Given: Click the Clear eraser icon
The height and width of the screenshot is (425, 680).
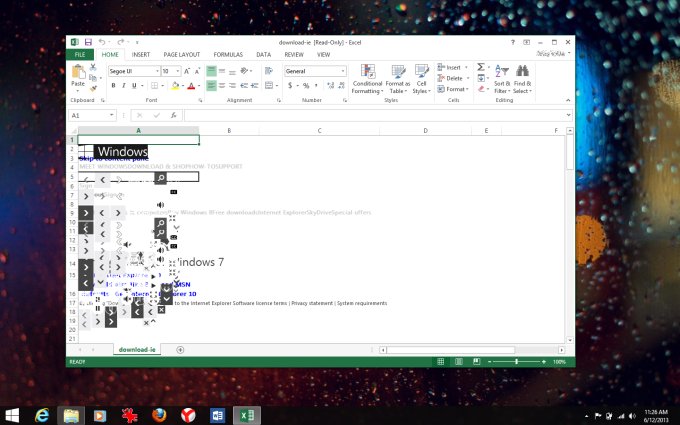Looking at the screenshot, I should [x=481, y=89].
